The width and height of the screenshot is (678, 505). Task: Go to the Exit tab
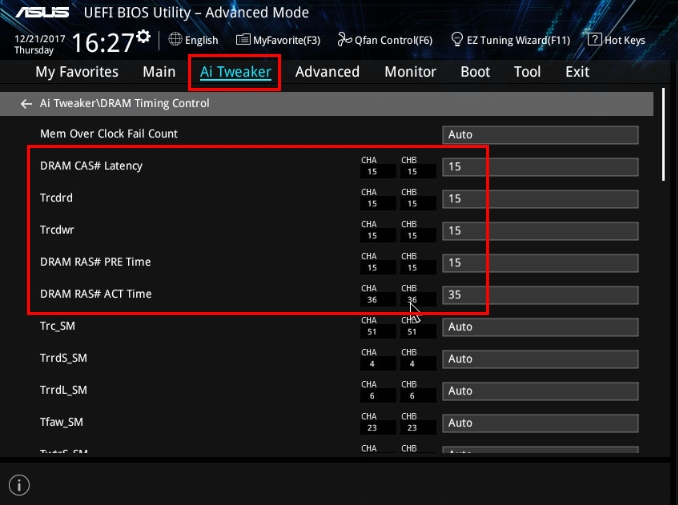pyautogui.click(x=577, y=72)
